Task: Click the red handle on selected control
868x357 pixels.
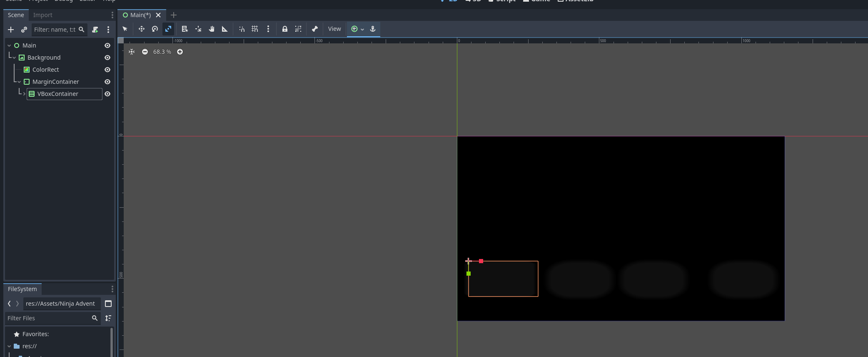Action: pyautogui.click(x=481, y=261)
